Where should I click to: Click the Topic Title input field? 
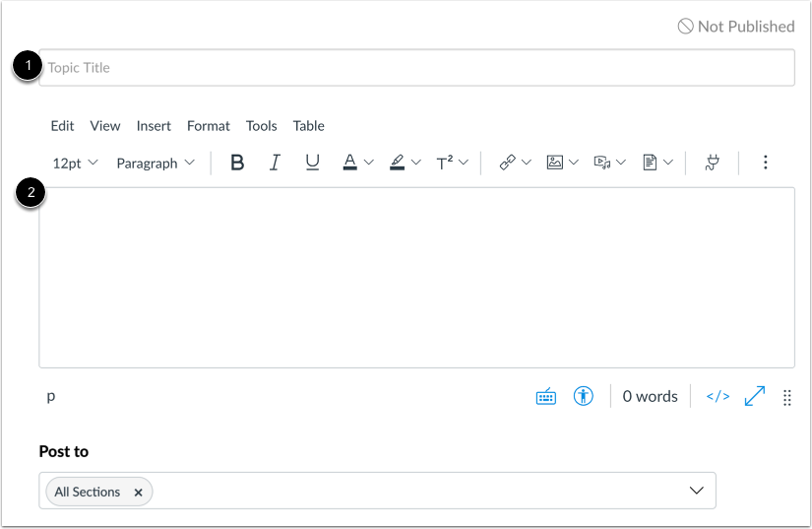tap(417, 68)
